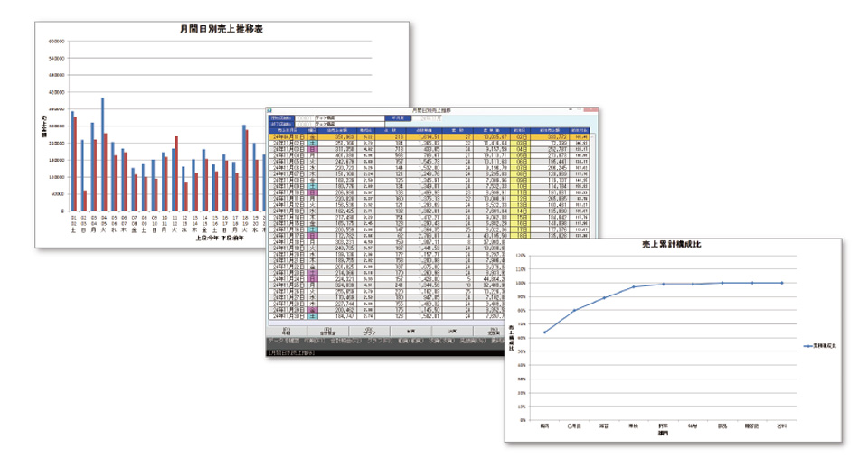The width and height of the screenshot is (868, 468).
Task: Click the first store code input field at top
Action: [x=301, y=117]
